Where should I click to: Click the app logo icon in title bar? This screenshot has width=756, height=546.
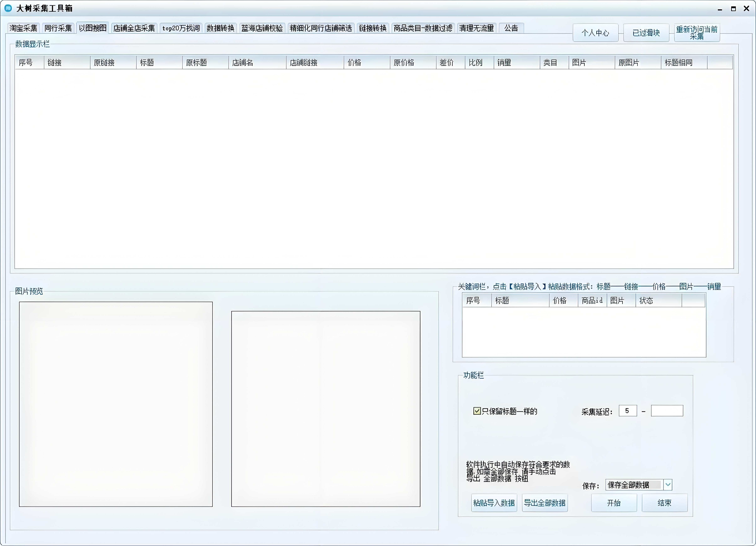point(8,8)
